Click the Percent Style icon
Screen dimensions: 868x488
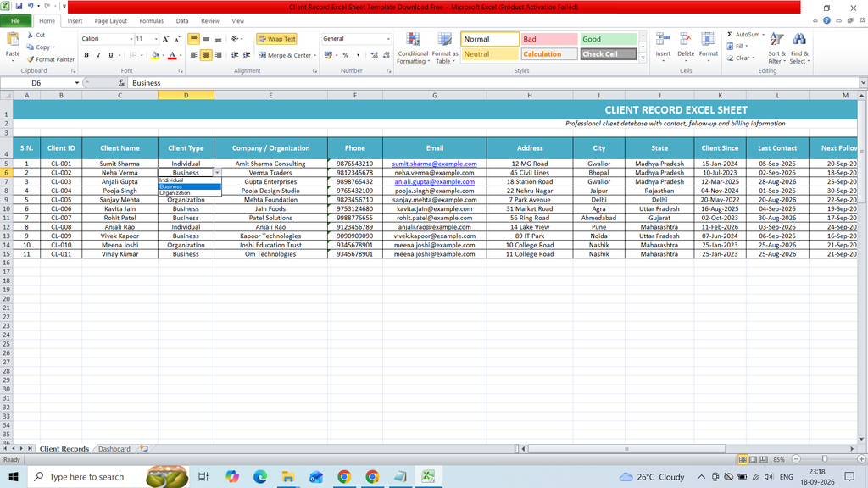pyautogui.click(x=346, y=55)
